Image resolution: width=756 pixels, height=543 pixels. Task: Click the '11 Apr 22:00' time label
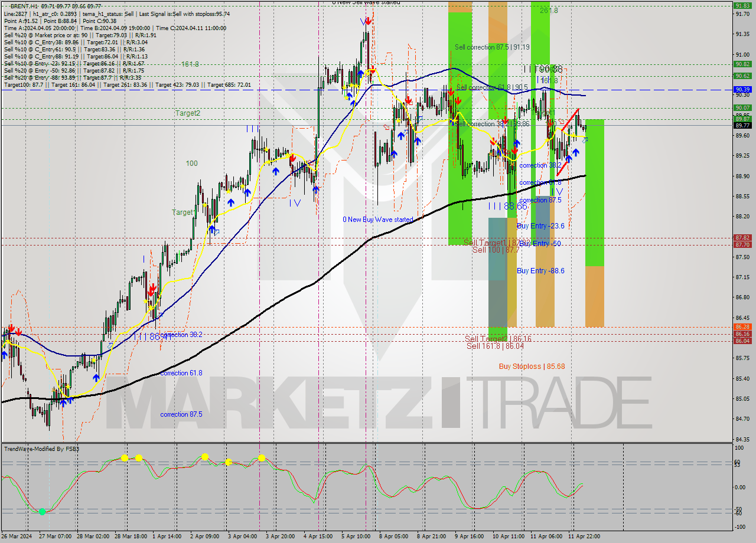coord(585,537)
